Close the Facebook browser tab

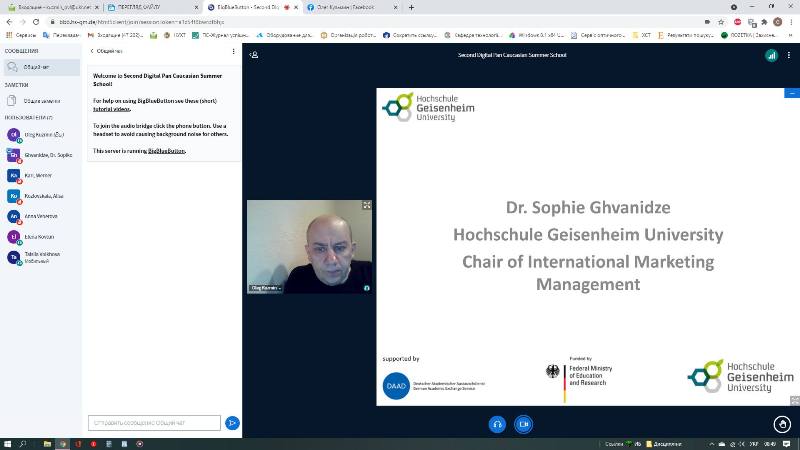[x=395, y=8]
